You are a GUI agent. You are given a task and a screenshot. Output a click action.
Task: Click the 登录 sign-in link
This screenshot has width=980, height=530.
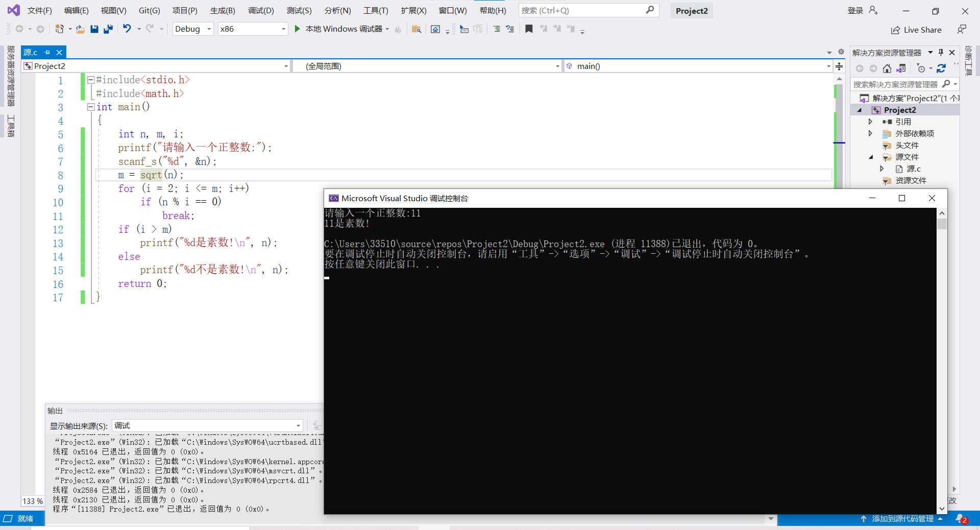pos(855,10)
